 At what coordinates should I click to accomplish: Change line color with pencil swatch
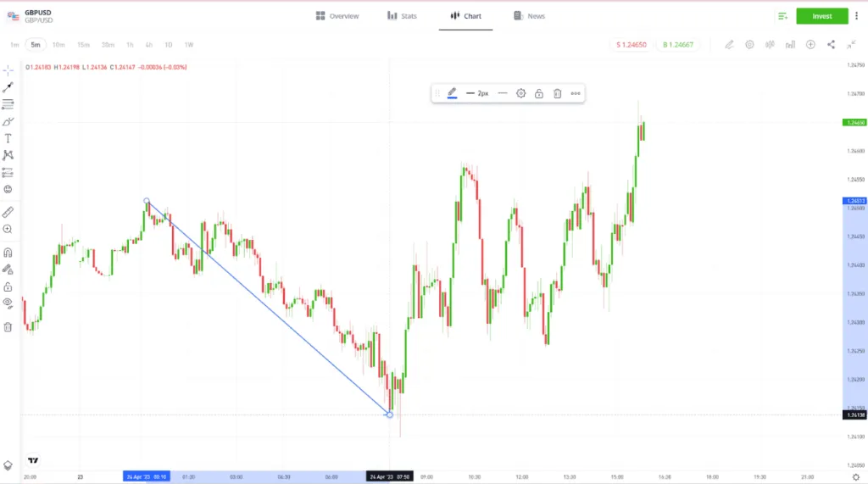tap(452, 93)
